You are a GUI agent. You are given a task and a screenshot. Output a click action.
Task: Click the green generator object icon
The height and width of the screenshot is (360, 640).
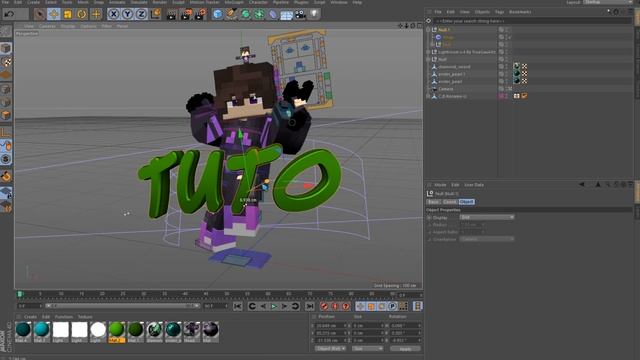(x=245, y=15)
